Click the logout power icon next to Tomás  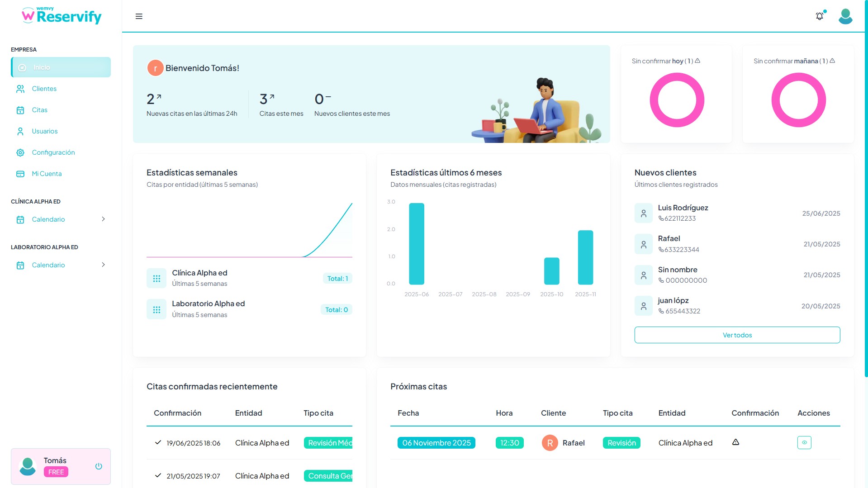(99, 466)
